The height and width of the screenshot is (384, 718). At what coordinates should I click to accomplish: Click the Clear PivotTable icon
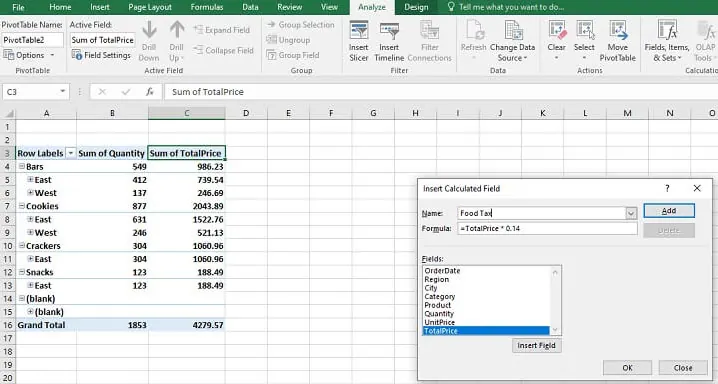(557, 31)
